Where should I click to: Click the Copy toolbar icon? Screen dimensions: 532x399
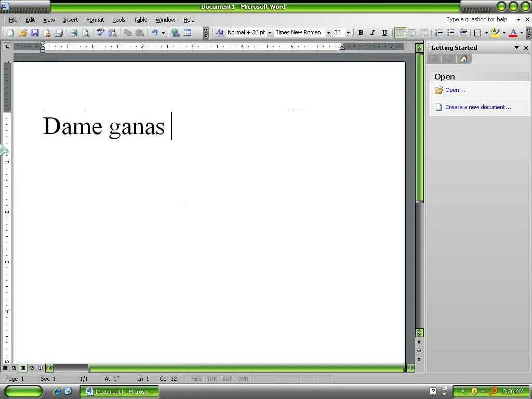[x=127, y=33]
